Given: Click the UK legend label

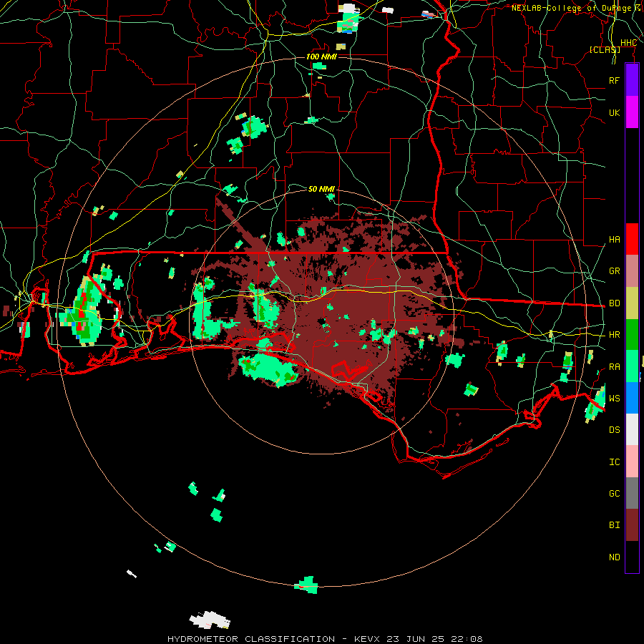Looking at the screenshot, I should click(x=614, y=112).
